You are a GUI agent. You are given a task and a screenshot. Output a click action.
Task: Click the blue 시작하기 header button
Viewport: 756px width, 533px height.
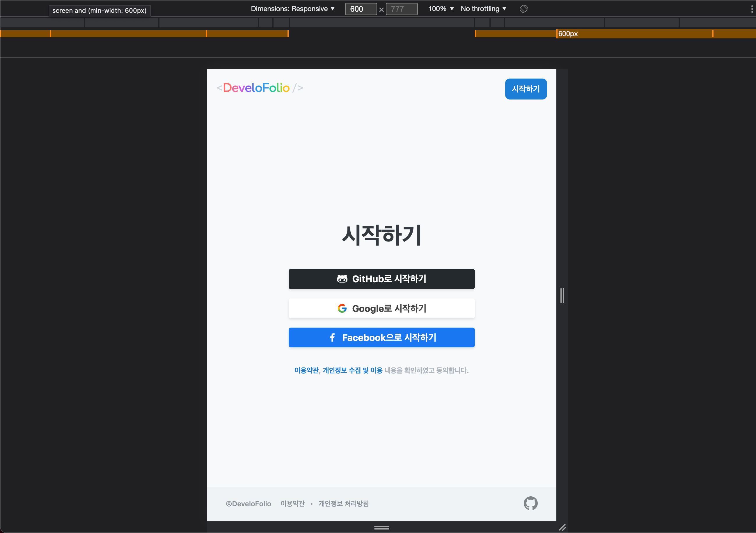[x=526, y=89]
